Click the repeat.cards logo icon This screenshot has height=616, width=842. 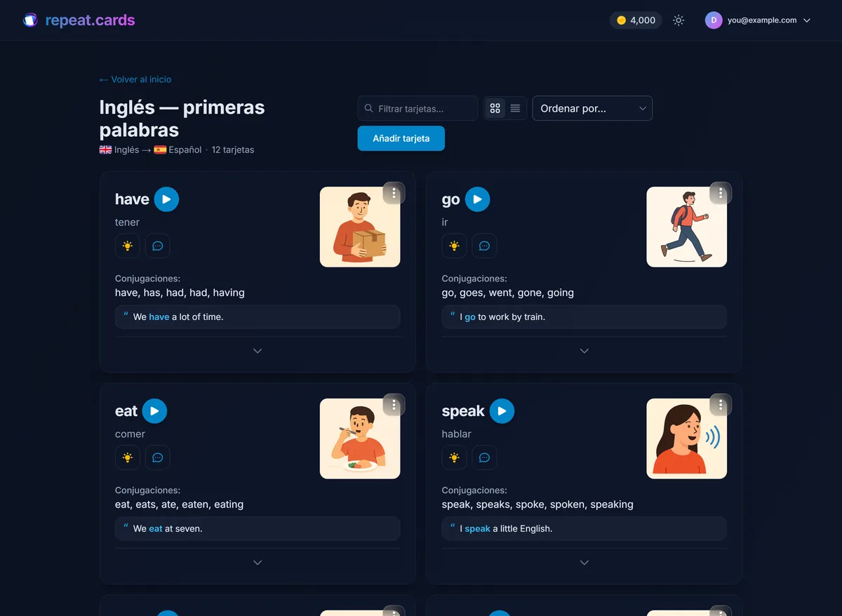point(30,20)
